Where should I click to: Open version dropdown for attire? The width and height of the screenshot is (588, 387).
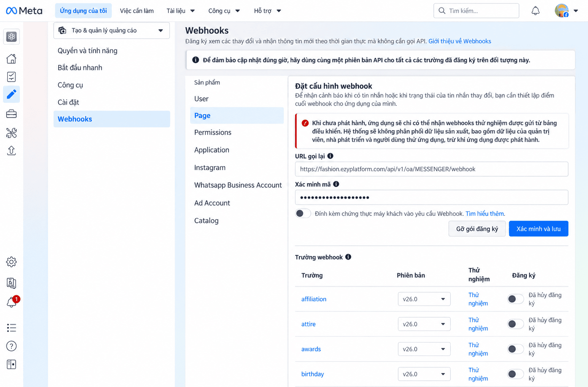click(x=424, y=324)
